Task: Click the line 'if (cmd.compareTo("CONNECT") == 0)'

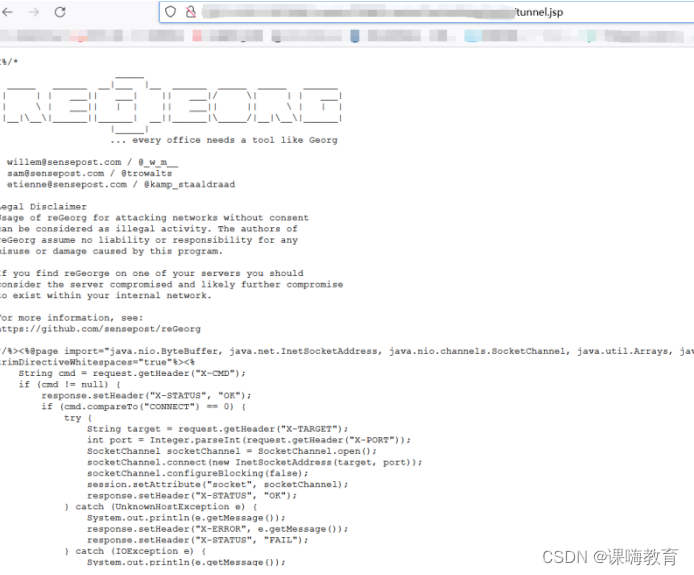Action: click(144, 406)
